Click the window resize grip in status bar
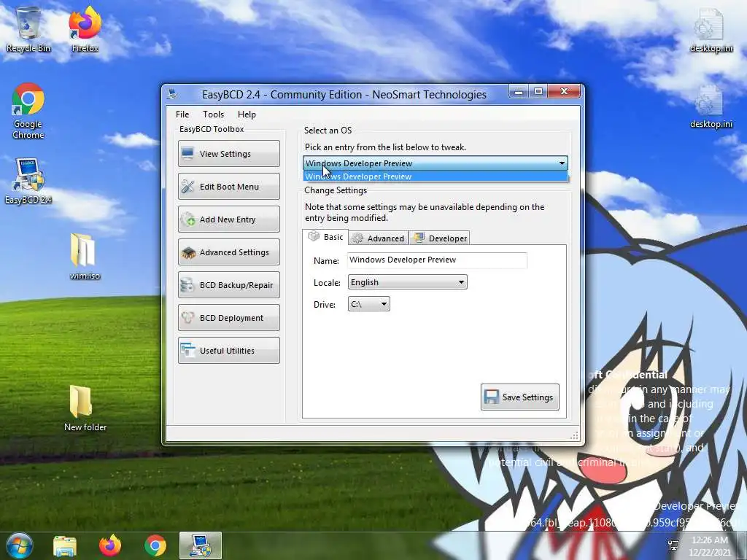The width and height of the screenshot is (747, 560). [575, 436]
